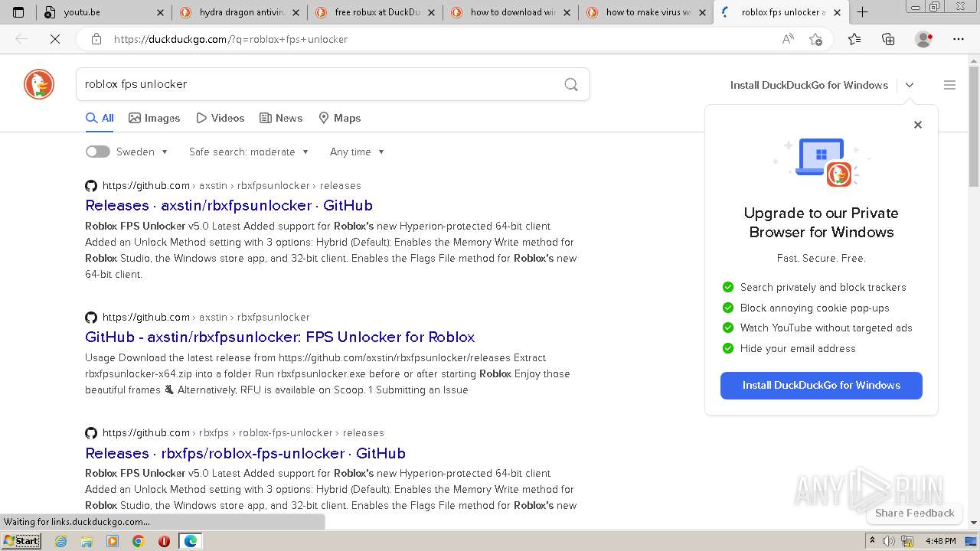Open Collections icon
Image resolution: width=980 pixels, height=551 pixels.
pos(888,39)
